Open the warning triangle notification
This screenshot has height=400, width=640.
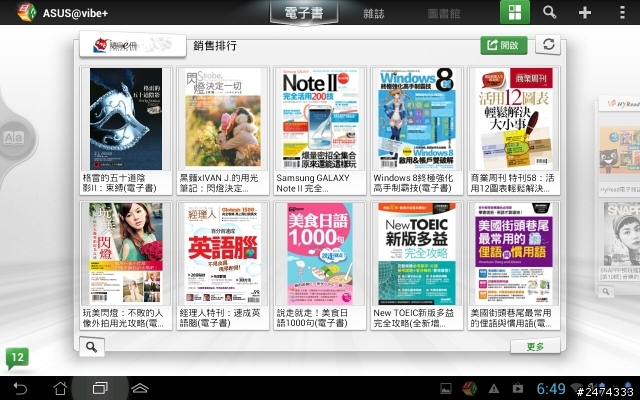pos(494,388)
